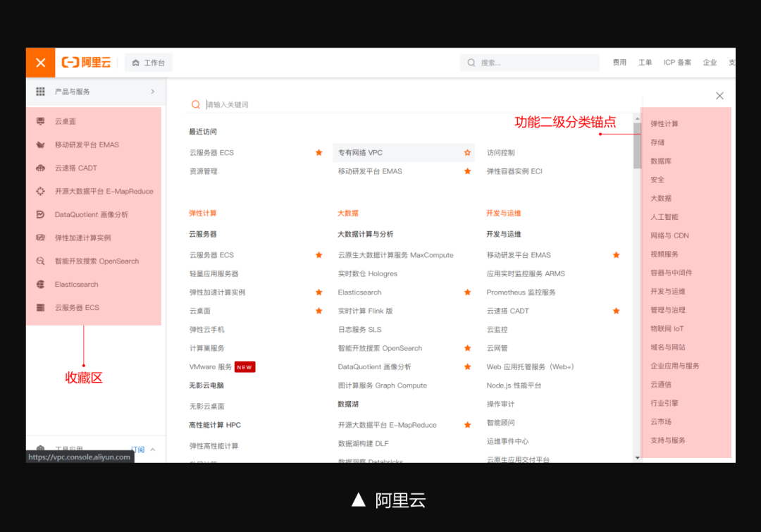Jump to 网络与 CDN anchor category

coord(670,235)
